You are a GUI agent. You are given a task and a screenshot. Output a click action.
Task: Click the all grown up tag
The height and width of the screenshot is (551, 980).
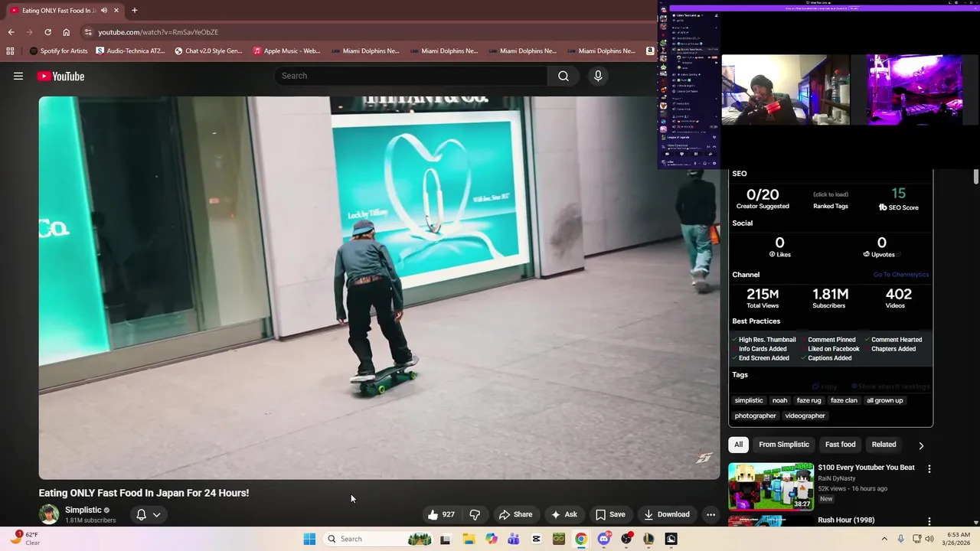884,400
